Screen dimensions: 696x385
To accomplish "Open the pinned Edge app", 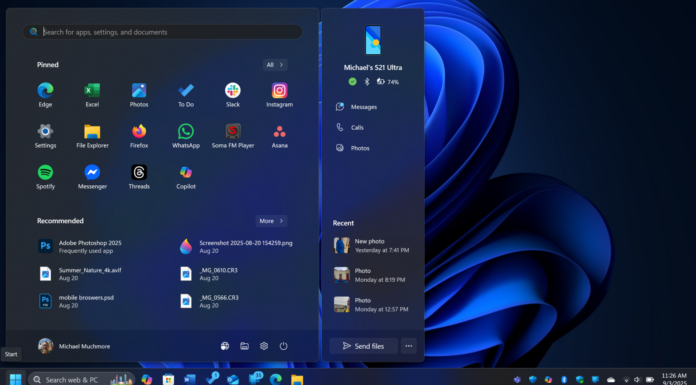I will point(45,95).
